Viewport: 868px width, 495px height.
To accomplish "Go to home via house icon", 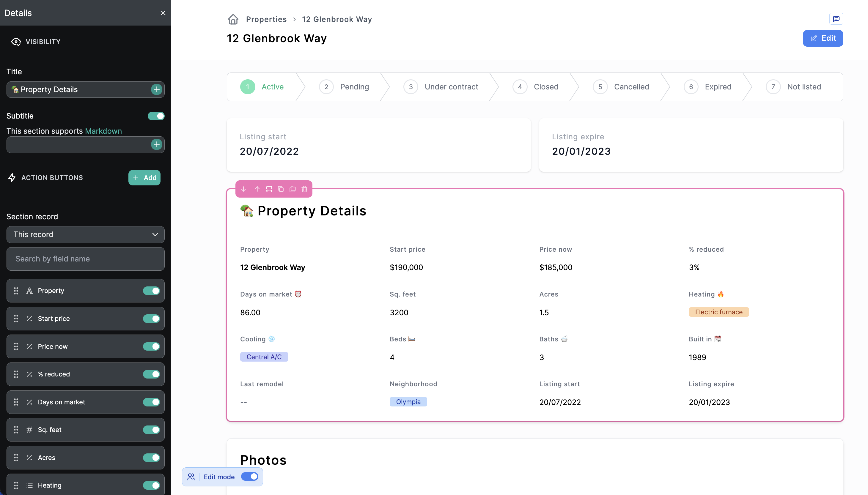I will [233, 19].
